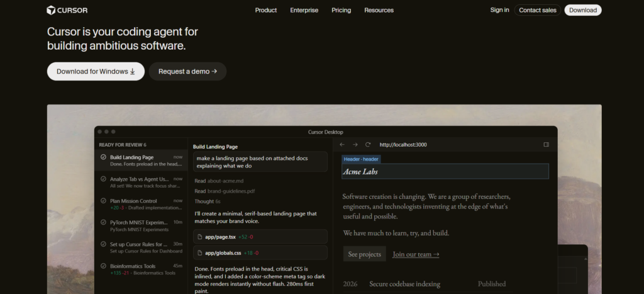Image resolution: width=644 pixels, height=294 pixels.
Task: Click check circle for Plan Mission Control
Action: point(104,201)
